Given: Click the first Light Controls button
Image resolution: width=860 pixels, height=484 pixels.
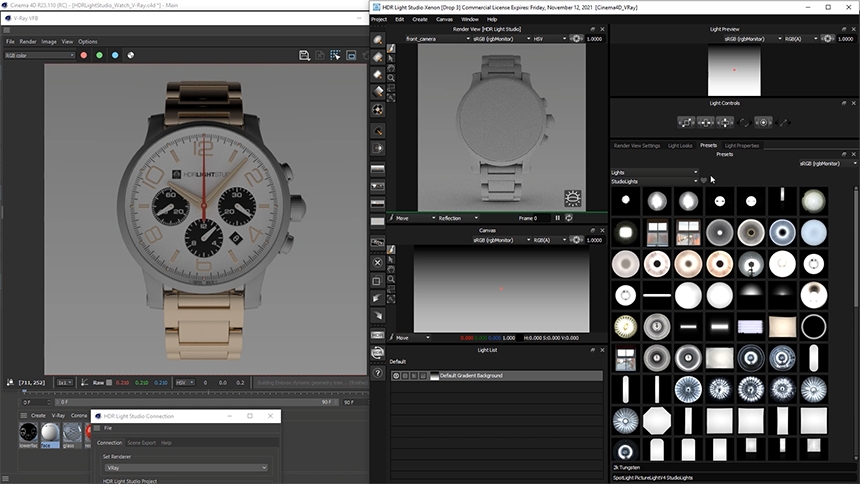Looking at the screenshot, I should pos(686,122).
